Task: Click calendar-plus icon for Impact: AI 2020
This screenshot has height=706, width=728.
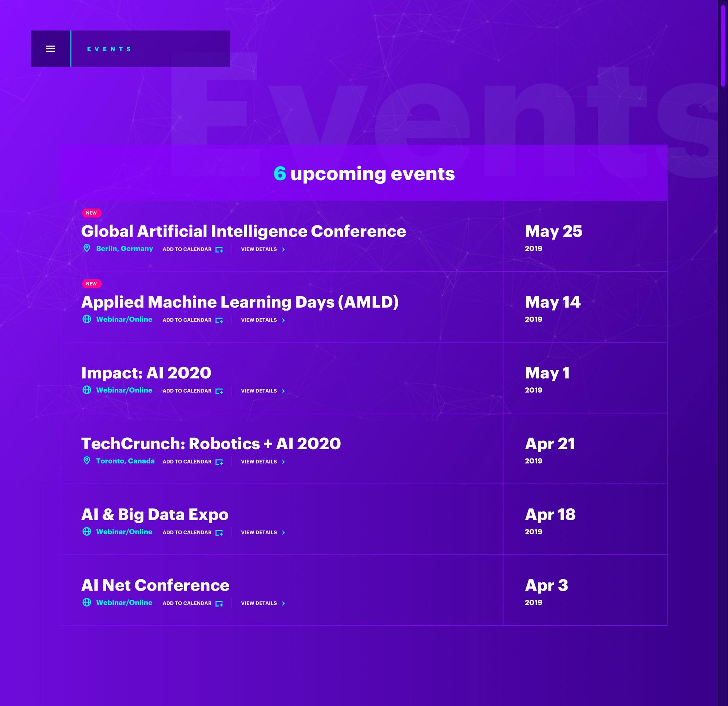Action: tap(219, 391)
